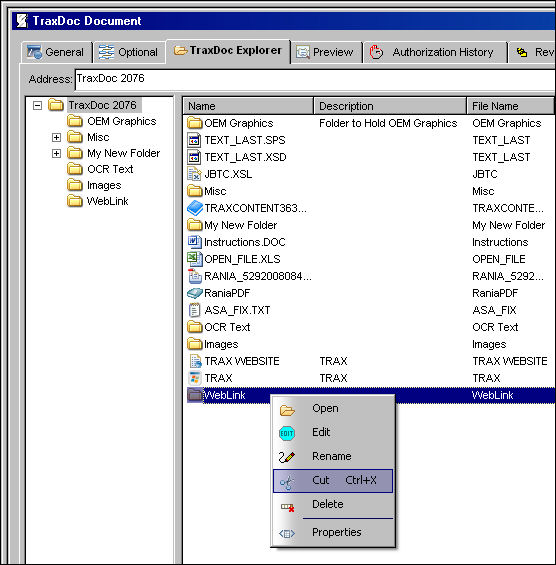Click the scissors icon beside Cut

(x=287, y=482)
